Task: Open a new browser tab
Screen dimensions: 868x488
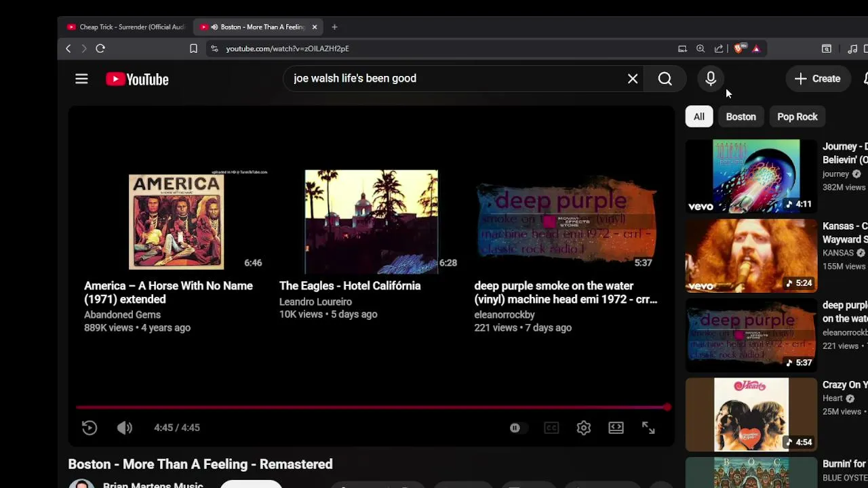Action: [x=334, y=27]
